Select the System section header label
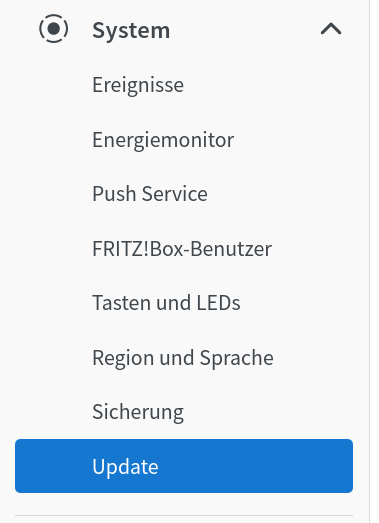 [131, 31]
